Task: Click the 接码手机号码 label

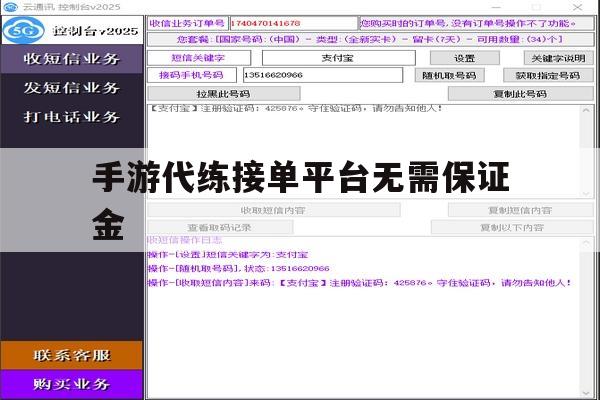Action: tap(192, 75)
